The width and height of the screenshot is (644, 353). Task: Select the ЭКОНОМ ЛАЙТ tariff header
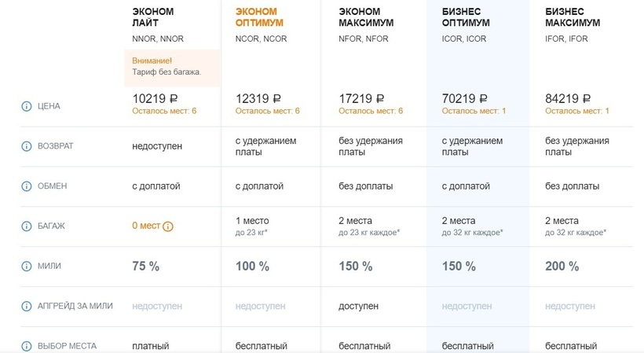click(153, 17)
